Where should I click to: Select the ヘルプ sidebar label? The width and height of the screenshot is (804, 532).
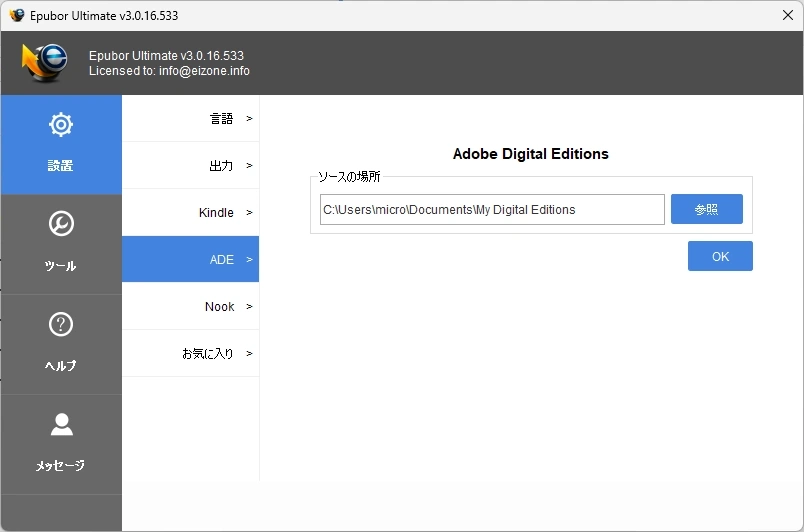click(61, 365)
